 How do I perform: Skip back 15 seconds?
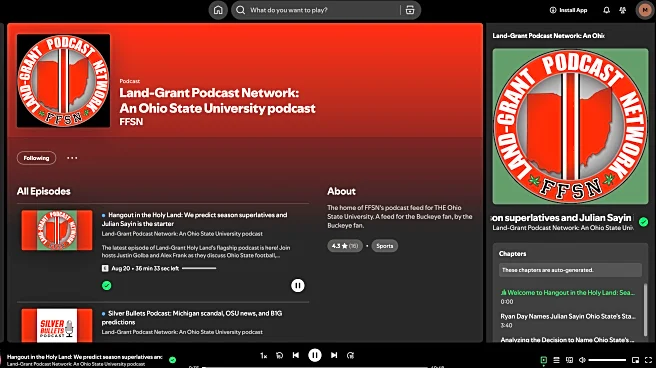pyautogui.click(x=279, y=355)
